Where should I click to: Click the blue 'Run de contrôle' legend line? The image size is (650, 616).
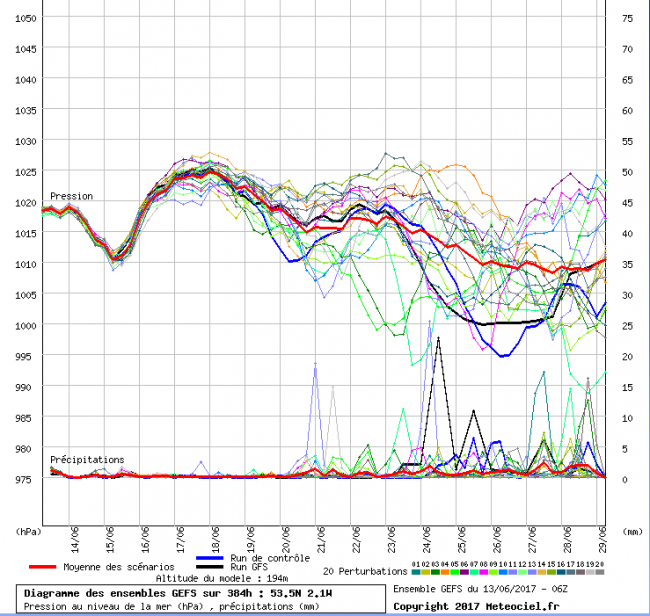[208, 558]
